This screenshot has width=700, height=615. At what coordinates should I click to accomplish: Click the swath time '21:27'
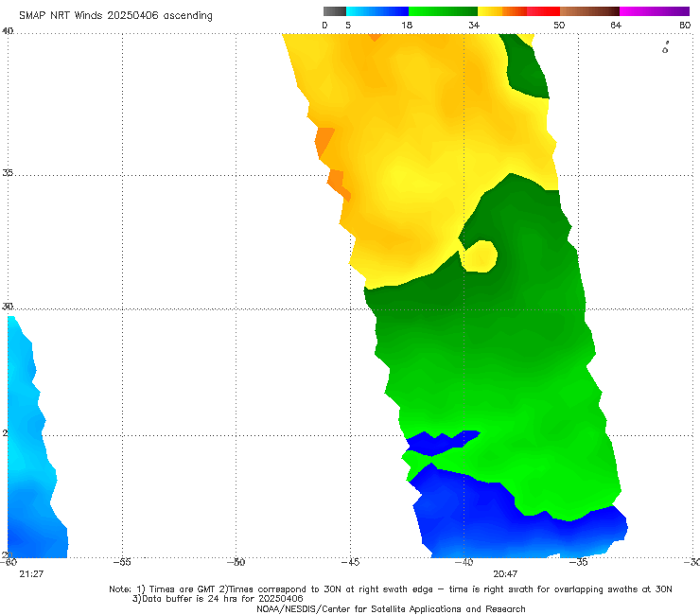[x=31, y=574]
